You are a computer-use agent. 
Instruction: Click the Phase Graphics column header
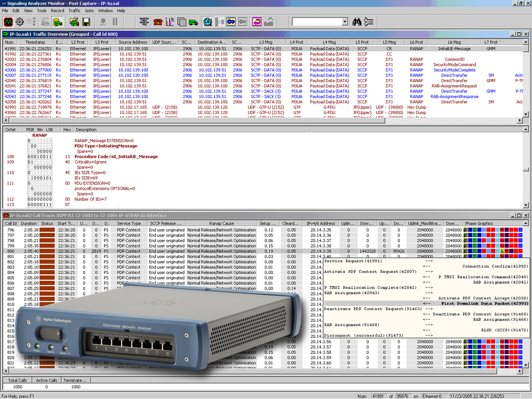[493, 223]
